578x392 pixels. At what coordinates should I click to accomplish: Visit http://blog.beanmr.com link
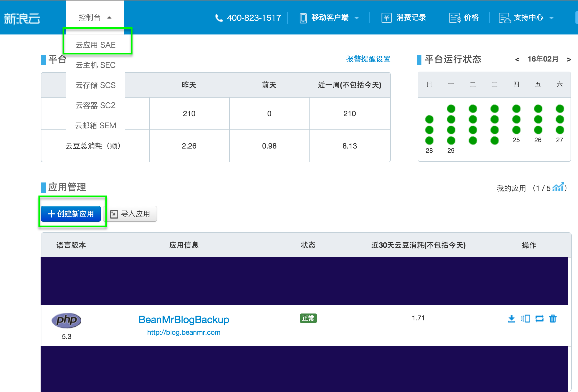pos(184,332)
